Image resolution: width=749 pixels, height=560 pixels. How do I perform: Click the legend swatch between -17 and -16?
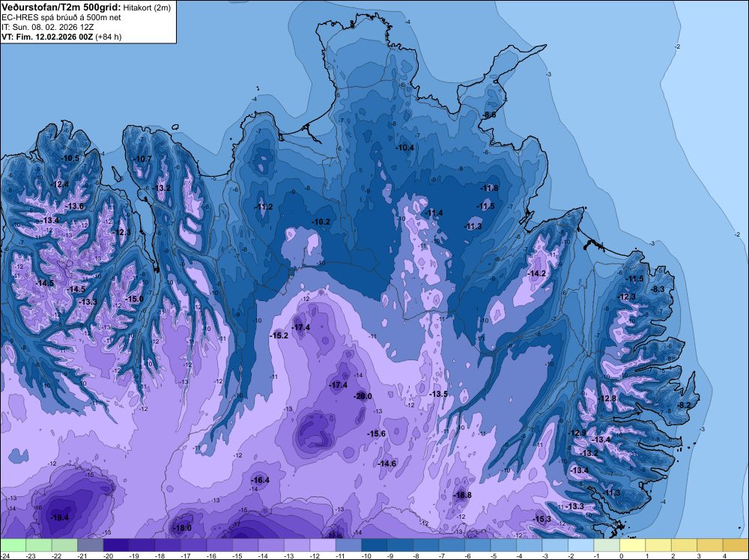tap(193, 545)
